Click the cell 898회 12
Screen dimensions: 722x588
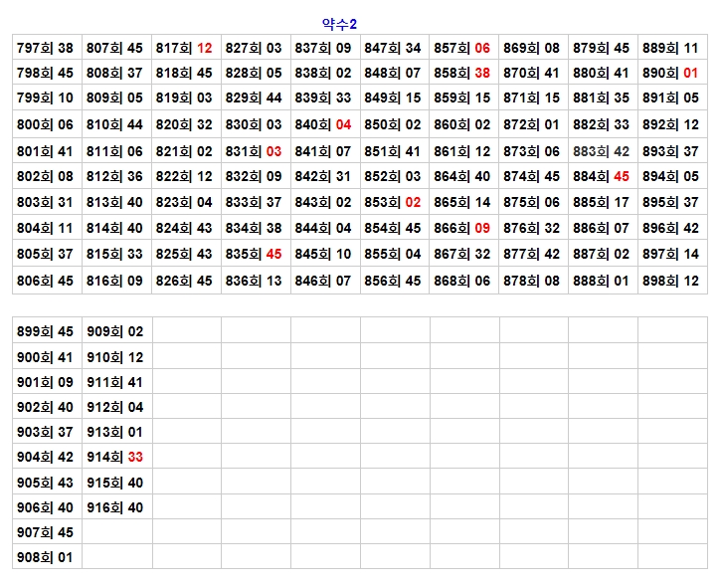(x=671, y=282)
